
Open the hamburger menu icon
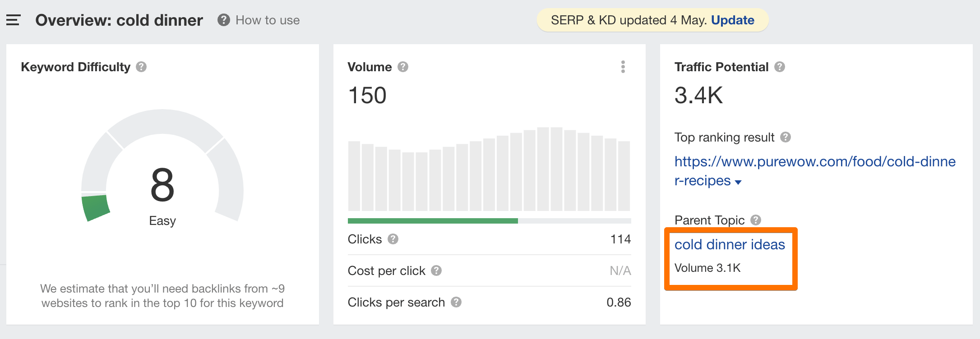[x=13, y=20]
